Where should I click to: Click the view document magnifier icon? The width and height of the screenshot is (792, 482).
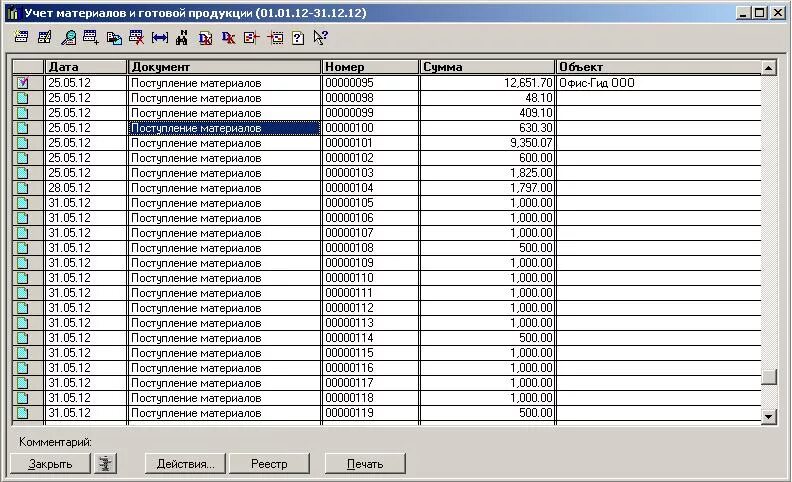click(68, 37)
